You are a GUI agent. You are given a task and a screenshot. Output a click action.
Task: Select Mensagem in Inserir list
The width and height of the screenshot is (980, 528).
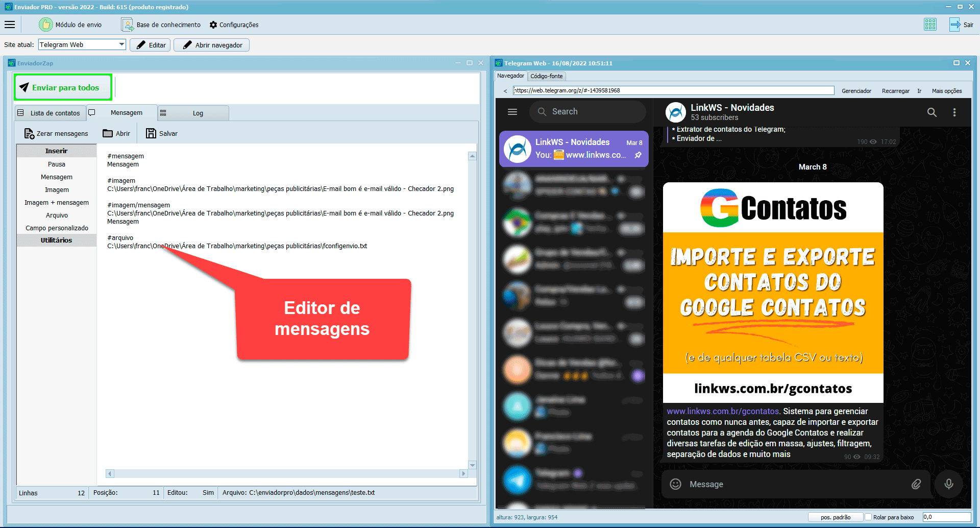point(57,177)
